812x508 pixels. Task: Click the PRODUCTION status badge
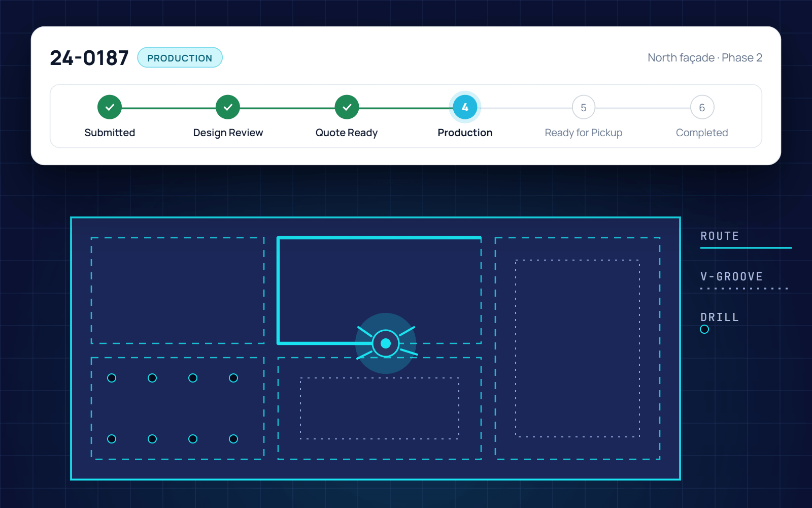pos(180,57)
